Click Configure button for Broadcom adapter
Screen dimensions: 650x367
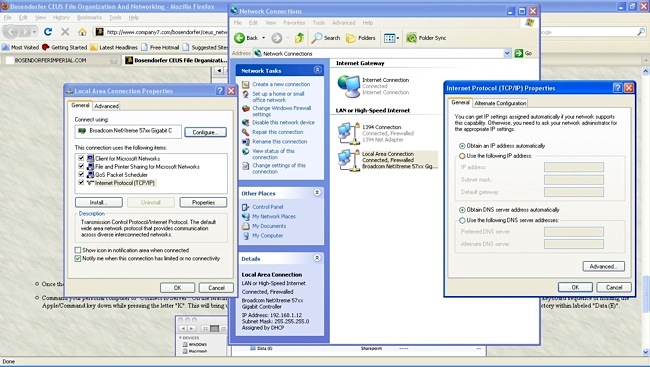(205, 132)
